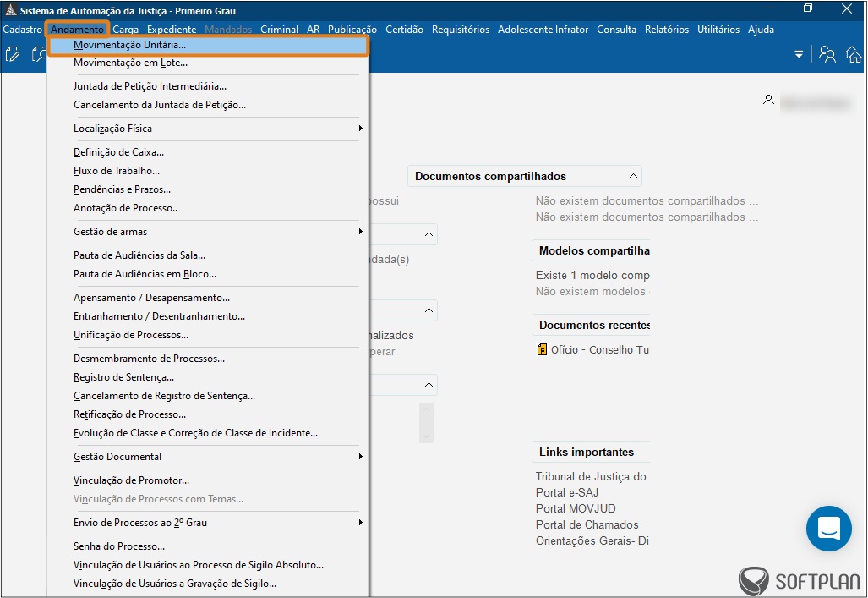This screenshot has height=598, width=868.
Task: Click the user profile icon above the panels
Action: [x=768, y=100]
